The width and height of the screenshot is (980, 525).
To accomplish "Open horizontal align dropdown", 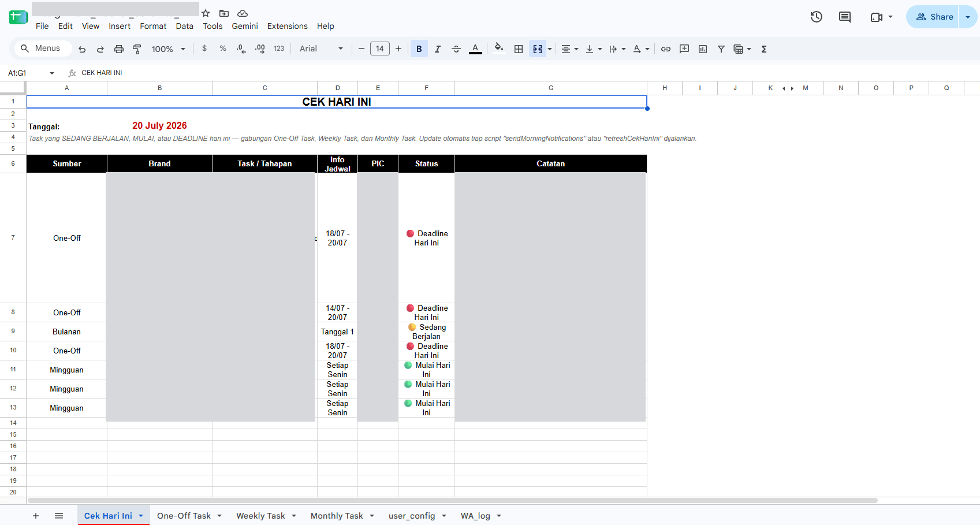I will coord(570,49).
